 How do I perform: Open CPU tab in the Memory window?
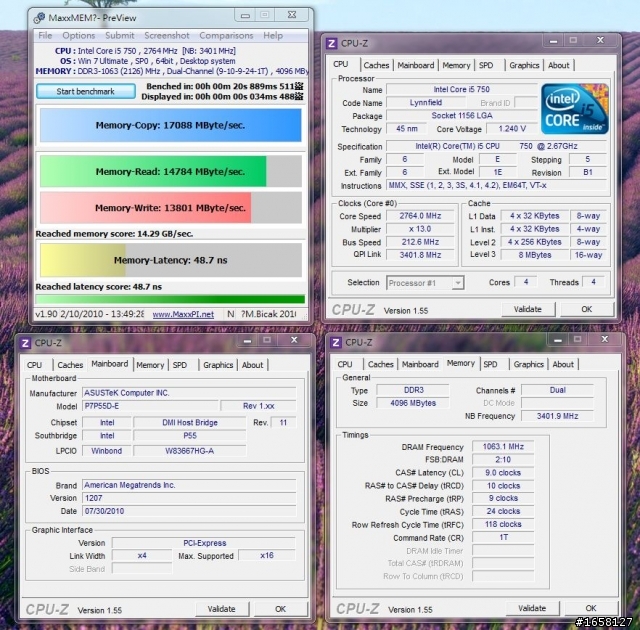pos(345,364)
